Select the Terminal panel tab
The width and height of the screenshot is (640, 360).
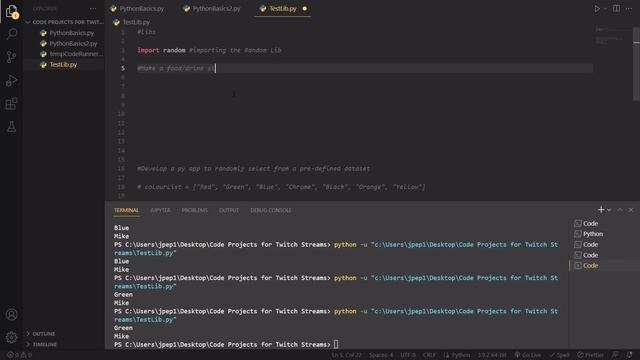coord(126,210)
